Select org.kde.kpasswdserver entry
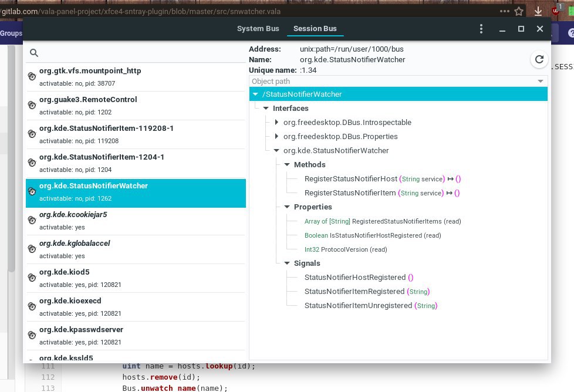This screenshot has width=574, height=392. click(136, 335)
